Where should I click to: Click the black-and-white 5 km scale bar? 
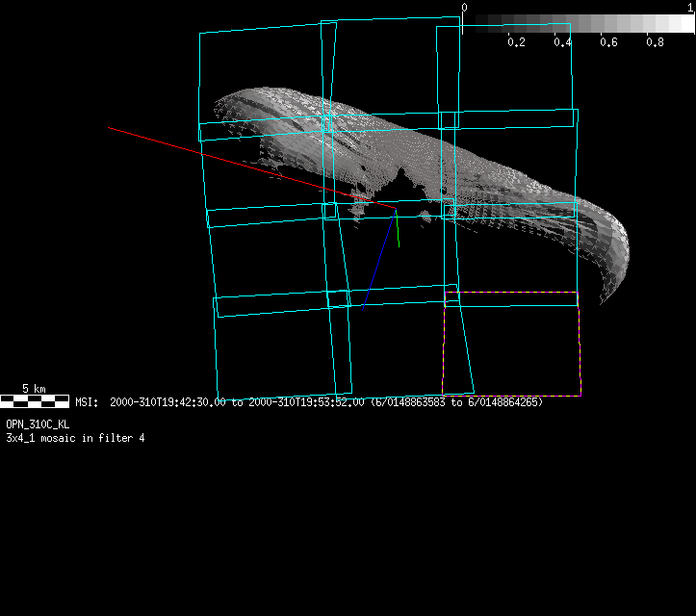tap(35, 400)
